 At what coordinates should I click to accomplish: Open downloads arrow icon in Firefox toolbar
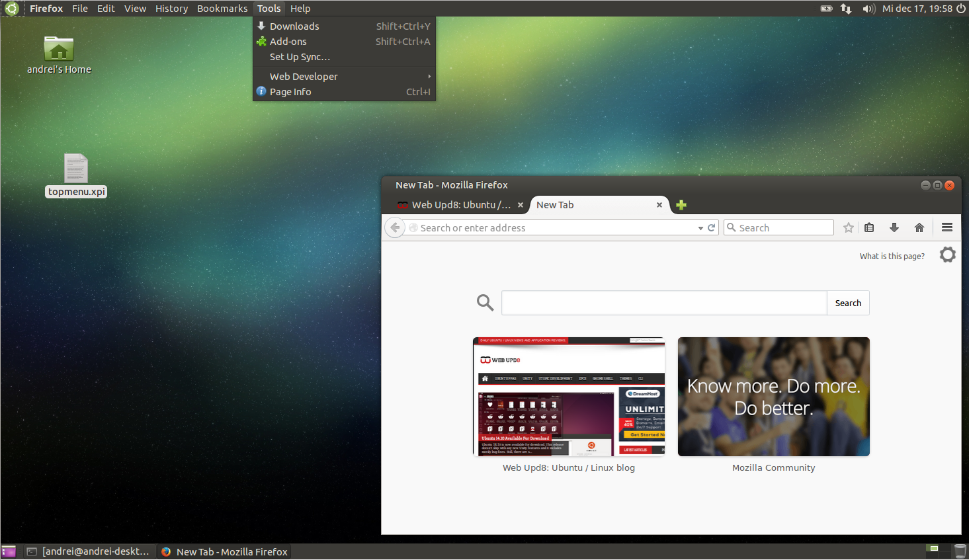pos(894,227)
